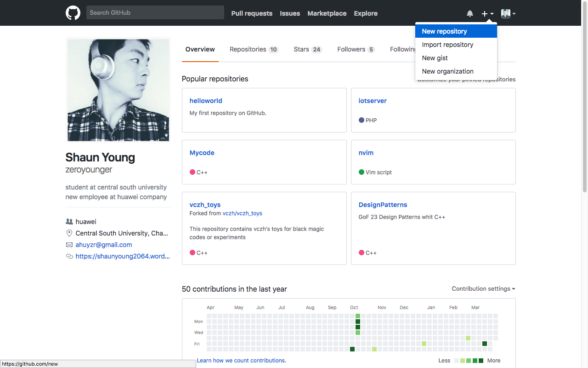The height and width of the screenshot is (368, 588).
Task: View the Followers tab
Action: (x=356, y=49)
